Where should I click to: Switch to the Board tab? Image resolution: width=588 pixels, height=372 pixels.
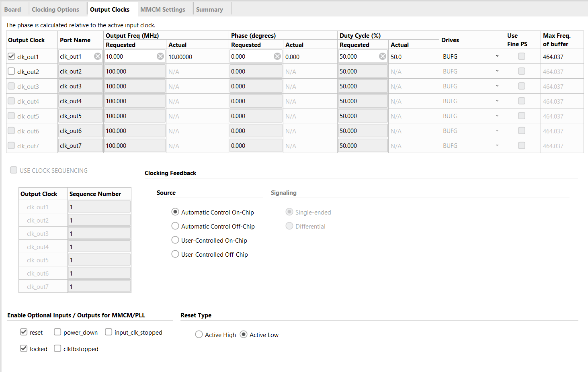pyautogui.click(x=12, y=9)
